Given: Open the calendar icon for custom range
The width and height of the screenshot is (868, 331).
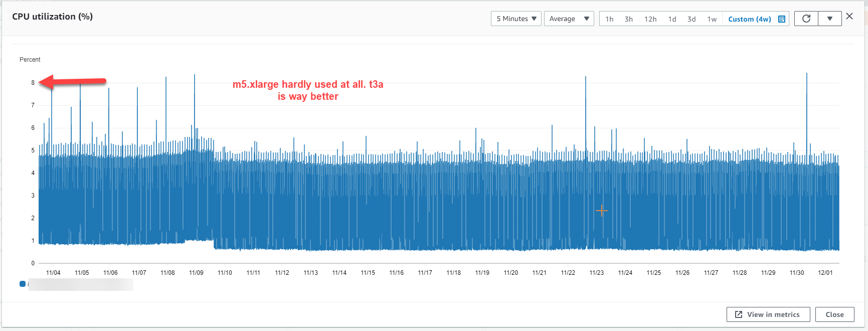Looking at the screenshot, I should (781, 19).
